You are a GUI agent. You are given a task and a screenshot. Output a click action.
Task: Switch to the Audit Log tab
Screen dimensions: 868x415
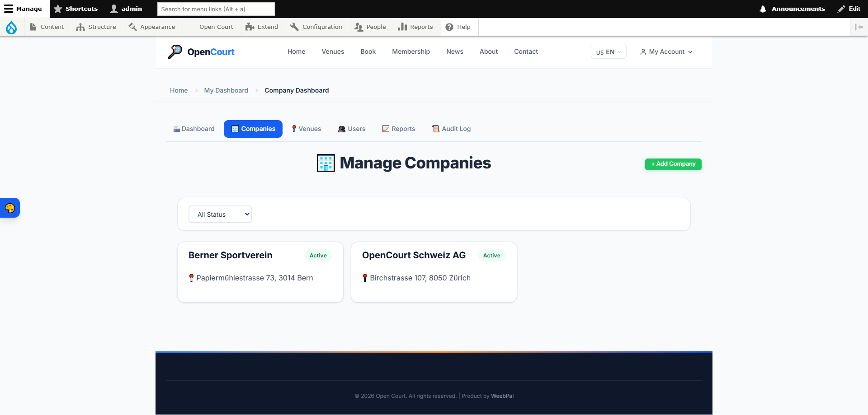pos(451,129)
